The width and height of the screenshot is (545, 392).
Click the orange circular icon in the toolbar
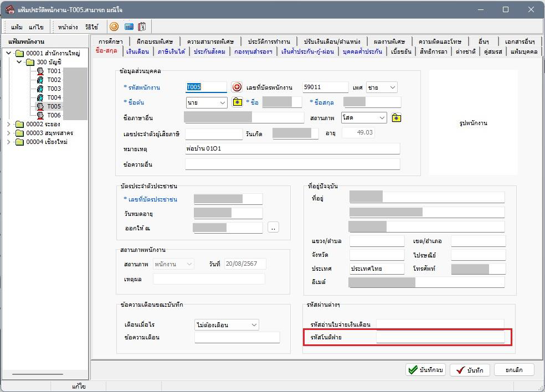pyautogui.click(x=114, y=27)
